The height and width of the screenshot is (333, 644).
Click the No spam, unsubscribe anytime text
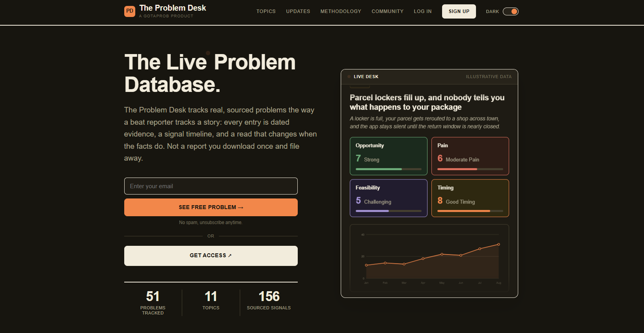(211, 223)
